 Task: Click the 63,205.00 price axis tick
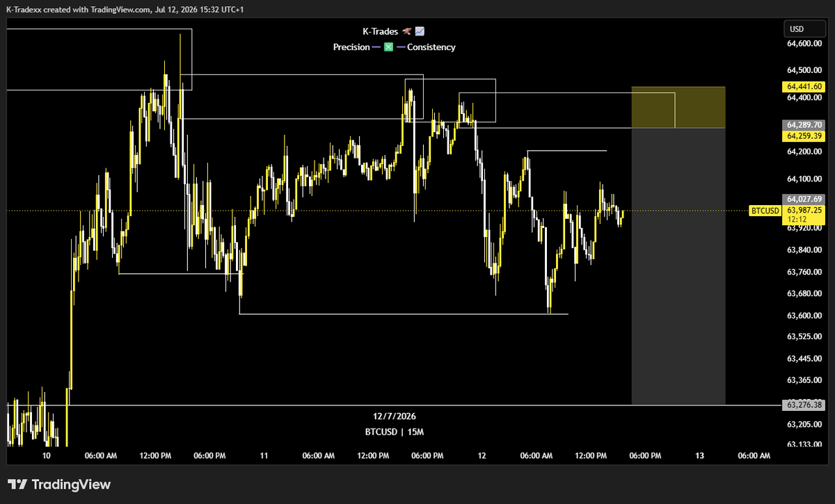coord(804,424)
